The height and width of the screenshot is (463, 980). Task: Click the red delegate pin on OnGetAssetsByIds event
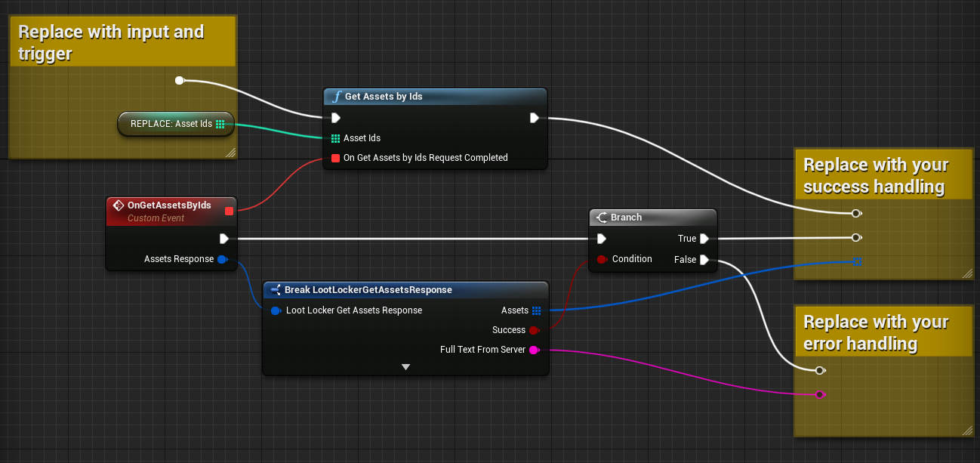pos(229,211)
